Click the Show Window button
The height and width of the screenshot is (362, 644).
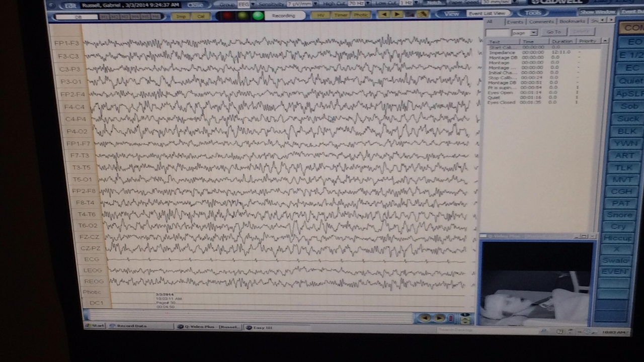598,12
